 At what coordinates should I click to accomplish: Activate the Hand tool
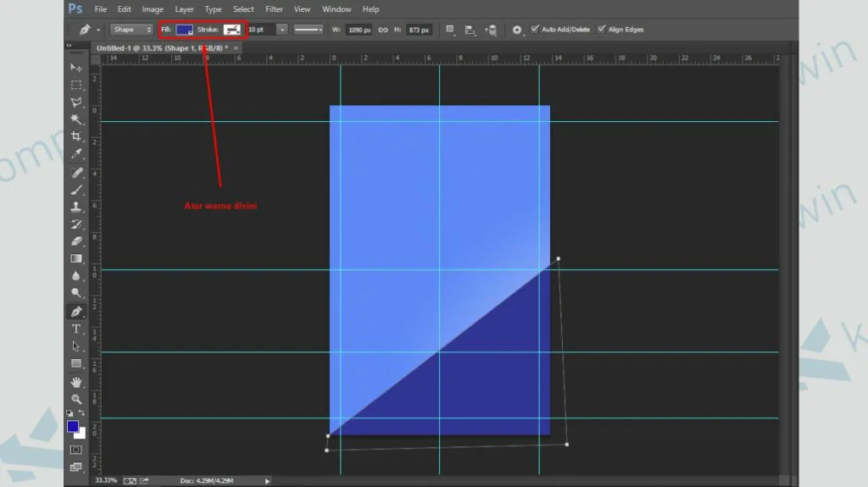click(76, 381)
